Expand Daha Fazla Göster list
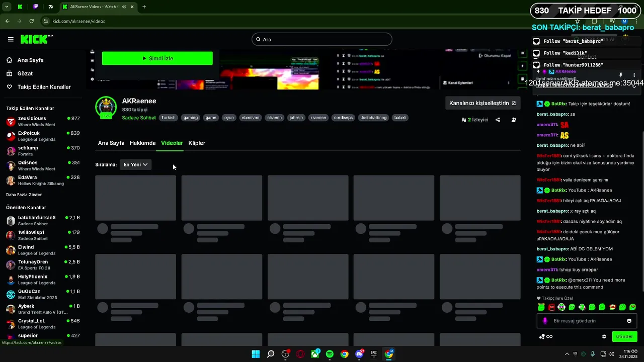 click(24, 195)
